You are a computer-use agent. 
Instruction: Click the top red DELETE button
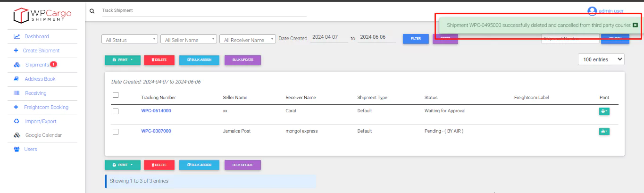(x=159, y=60)
